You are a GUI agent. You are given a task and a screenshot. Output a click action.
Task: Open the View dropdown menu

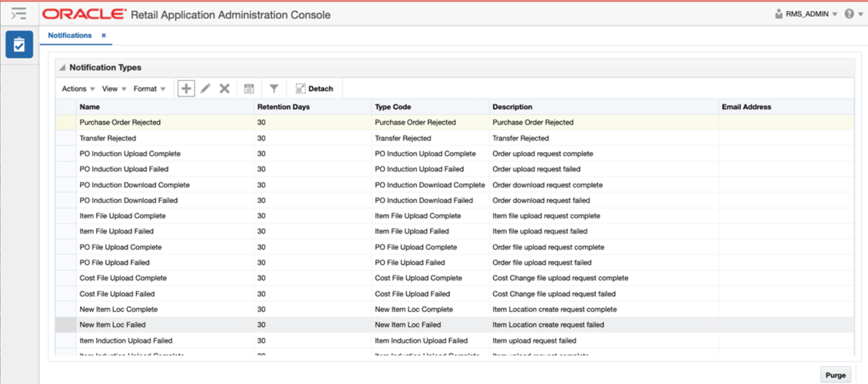click(x=114, y=89)
